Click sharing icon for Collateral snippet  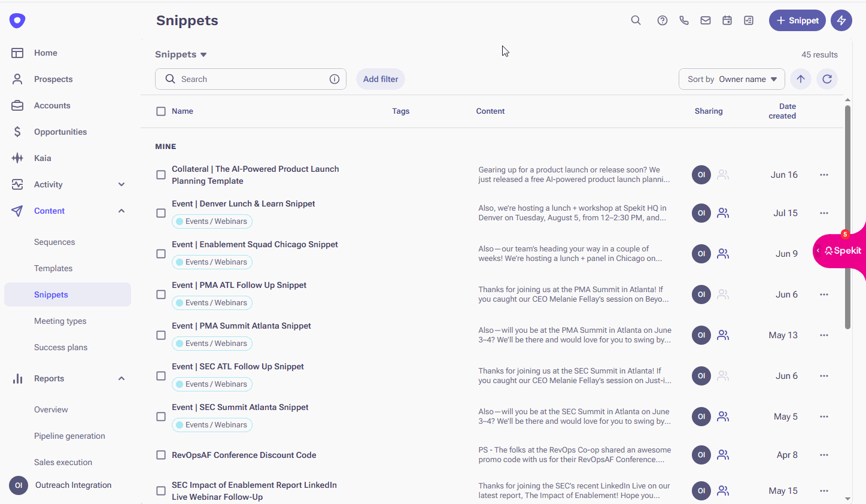pyautogui.click(x=723, y=175)
